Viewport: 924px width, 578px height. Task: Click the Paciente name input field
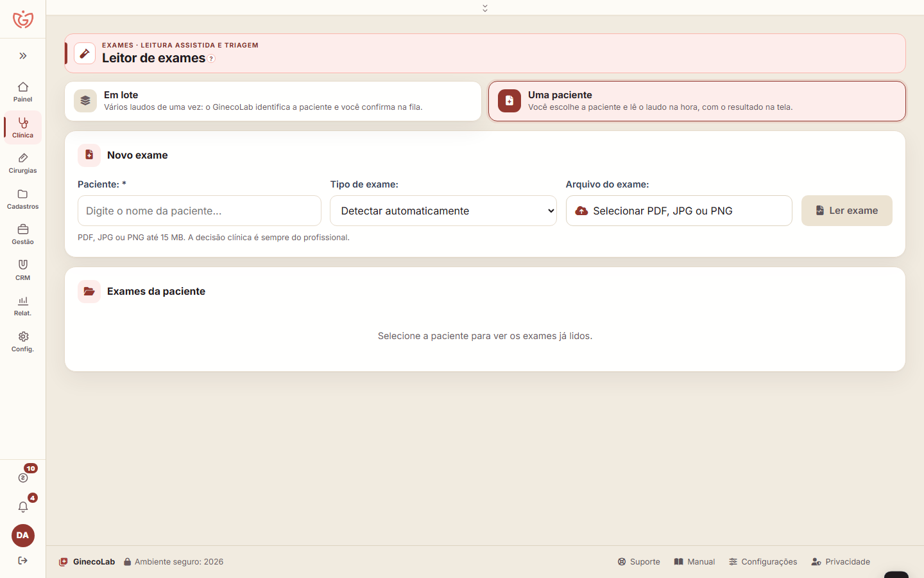[200, 211]
